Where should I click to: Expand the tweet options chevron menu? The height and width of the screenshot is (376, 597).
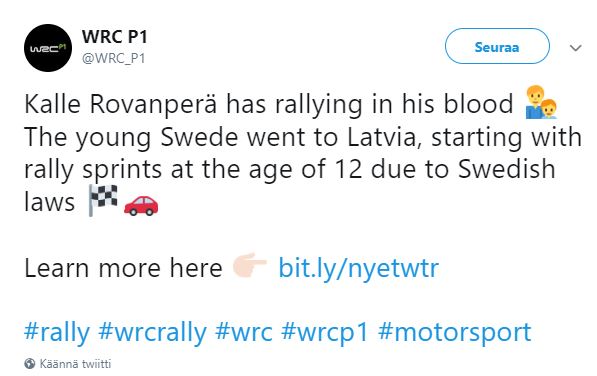click(575, 48)
